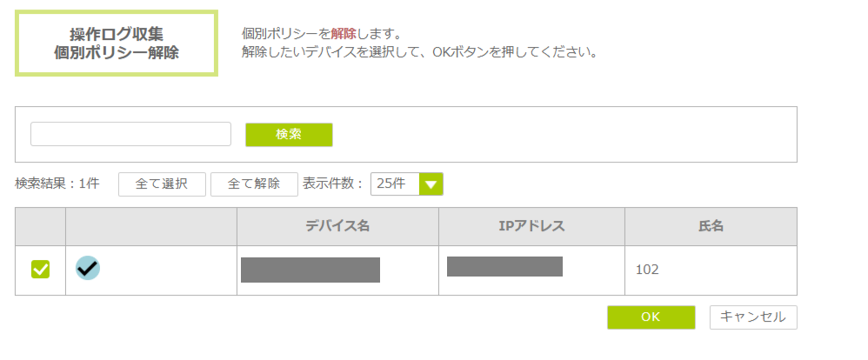Click the 氏名 column header

tap(711, 226)
